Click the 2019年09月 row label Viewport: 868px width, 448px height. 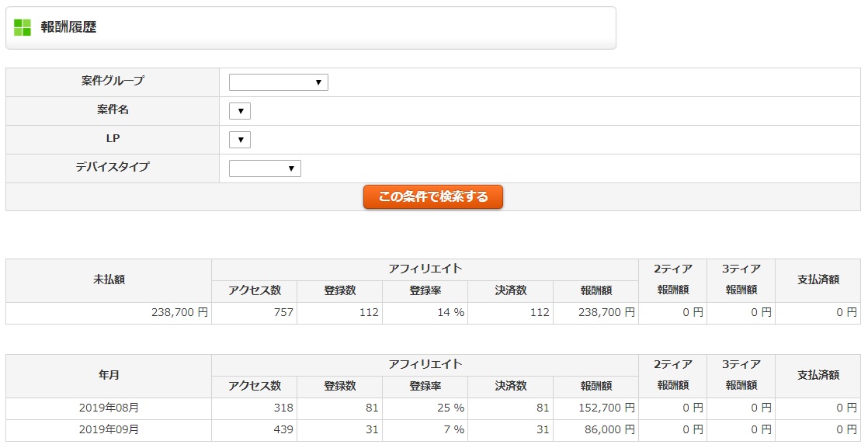point(109,429)
